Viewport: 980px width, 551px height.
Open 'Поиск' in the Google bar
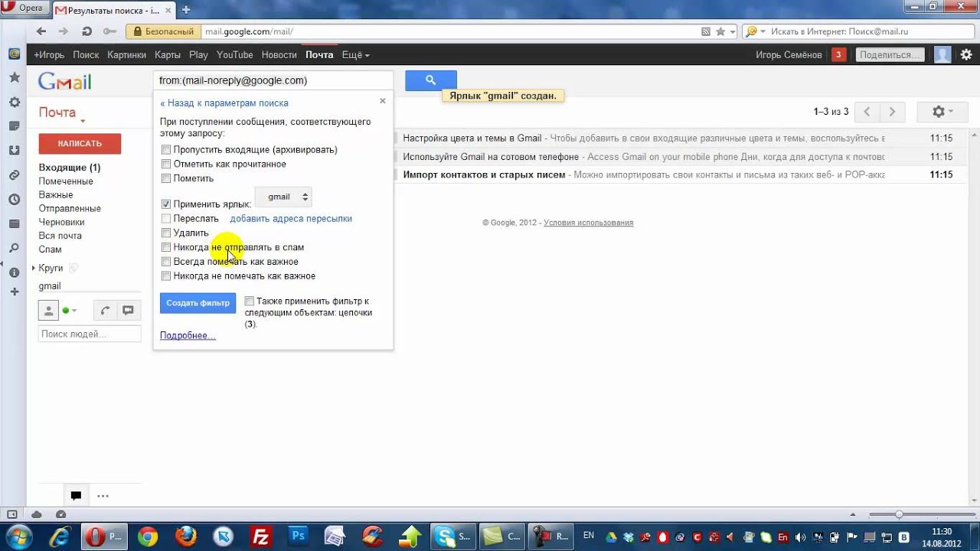click(x=86, y=55)
